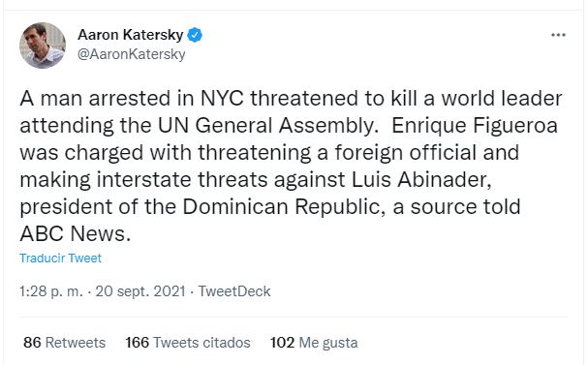
Task: Open Aaron Katersky's profile picture
Action: coord(43,46)
